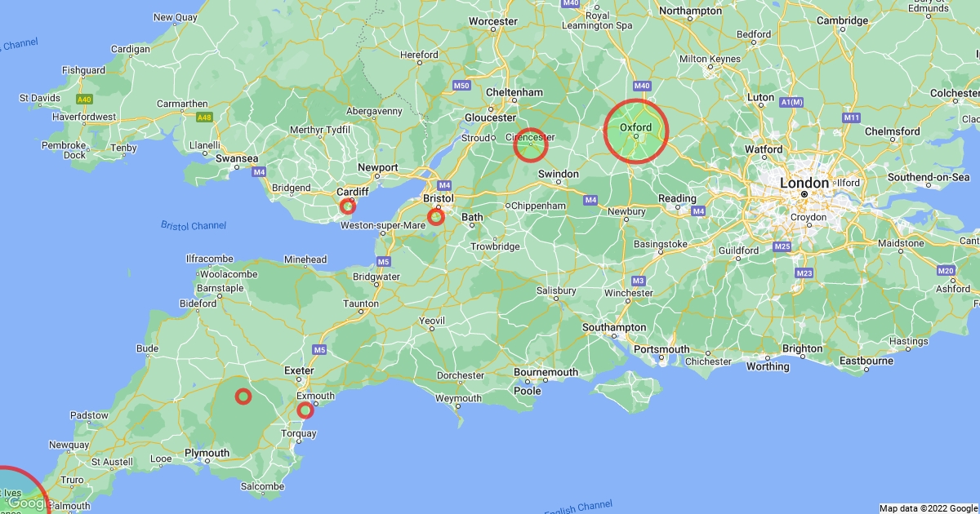
Task: Select the Bournemouth town label
Action: tap(546, 372)
